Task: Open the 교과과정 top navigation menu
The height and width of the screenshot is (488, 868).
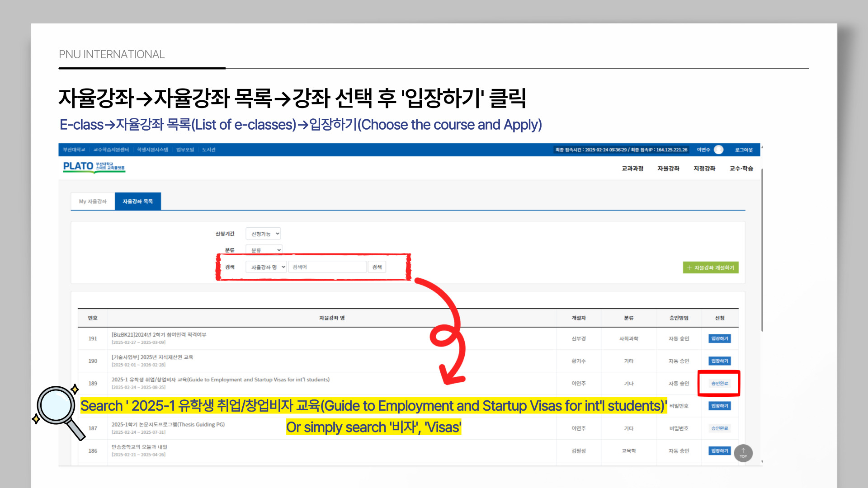Action: click(x=632, y=169)
